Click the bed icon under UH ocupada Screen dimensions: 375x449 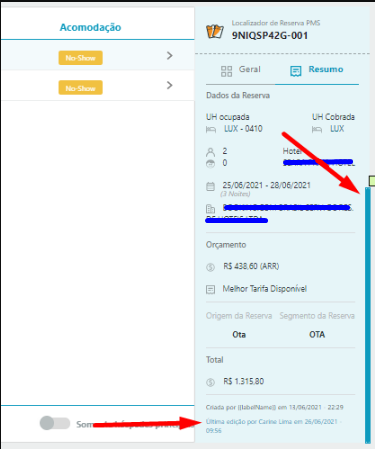pos(211,129)
